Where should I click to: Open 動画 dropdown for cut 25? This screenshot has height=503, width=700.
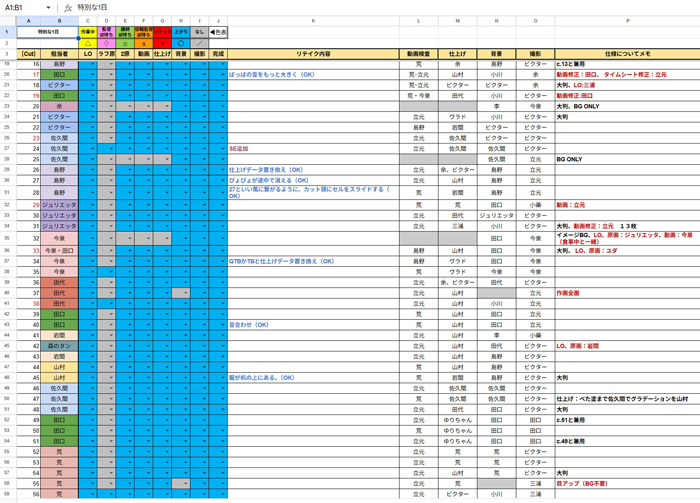tap(149, 159)
